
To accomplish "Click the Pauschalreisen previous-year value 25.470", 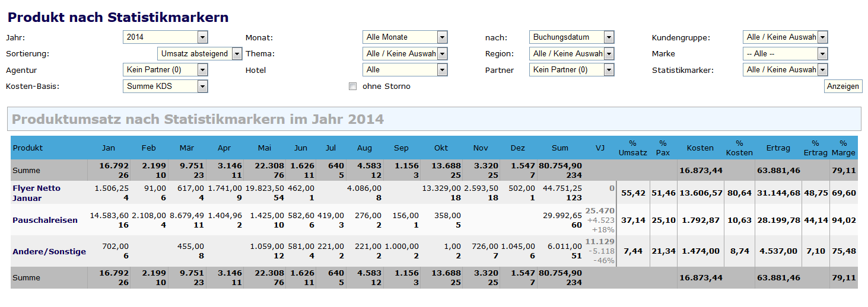I will pos(600,210).
